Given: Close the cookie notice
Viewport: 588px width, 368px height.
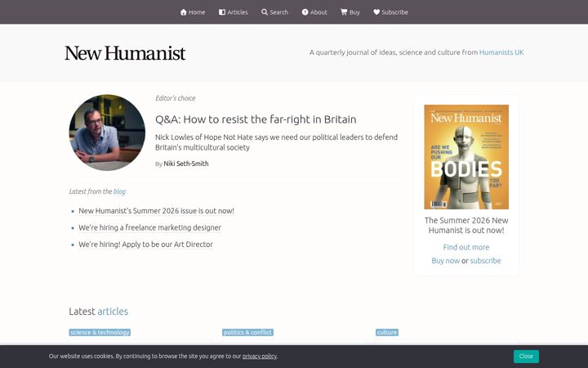Looking at the screenshot, I should coord(526,357).
